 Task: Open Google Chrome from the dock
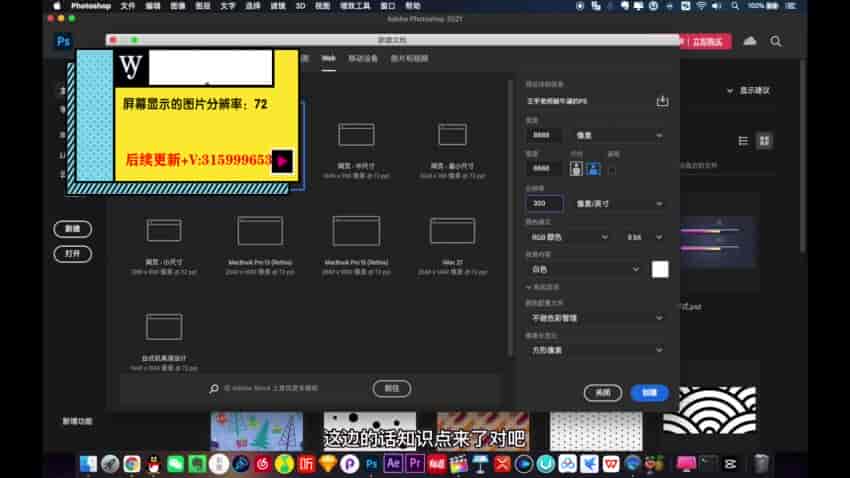132,464
